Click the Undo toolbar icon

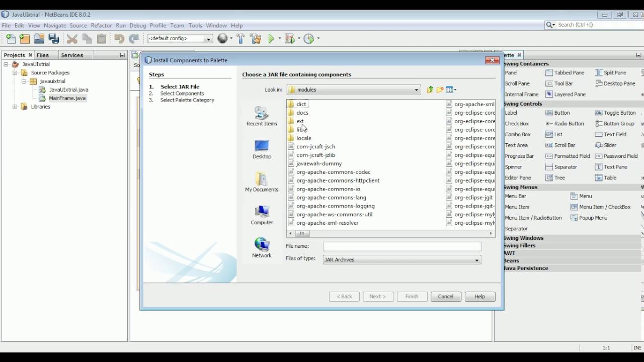tap(119, 39)
